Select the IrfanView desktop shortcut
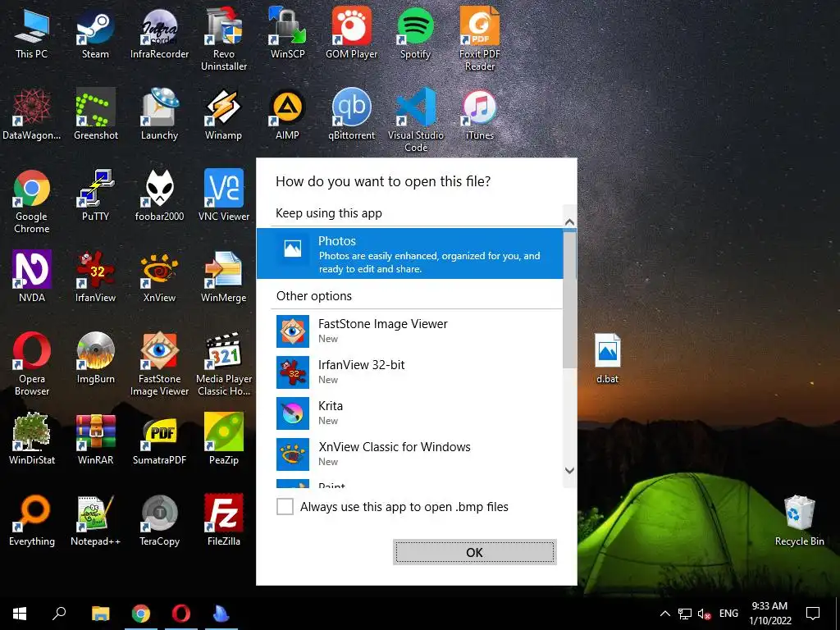 [x=95, y=277]
